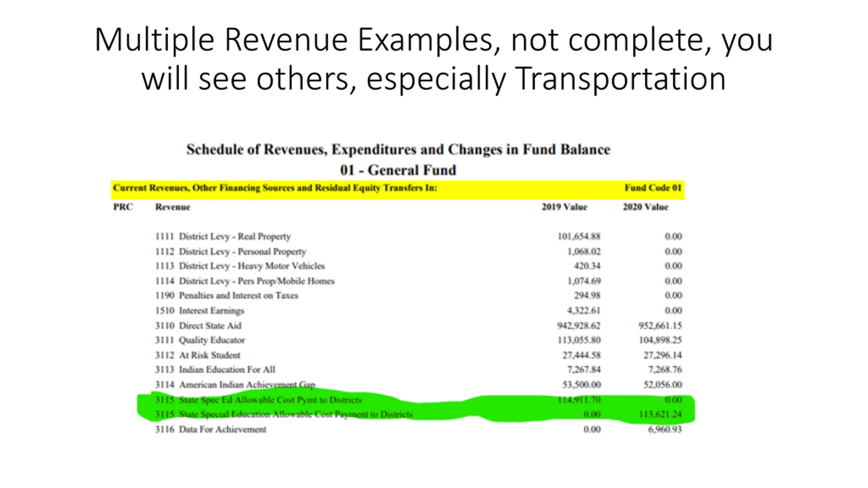868x488 pixels.
Task: Select row '3113 Indian Education For All'
Action: [418, 369]
